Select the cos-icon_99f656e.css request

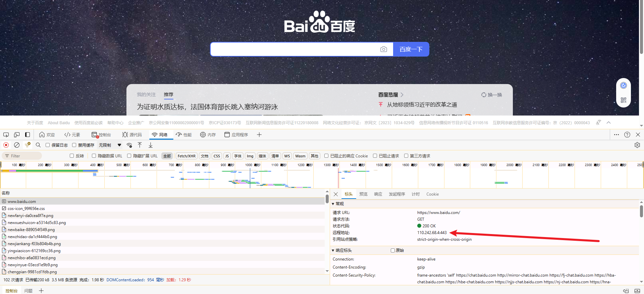click(x=162, y=208)
